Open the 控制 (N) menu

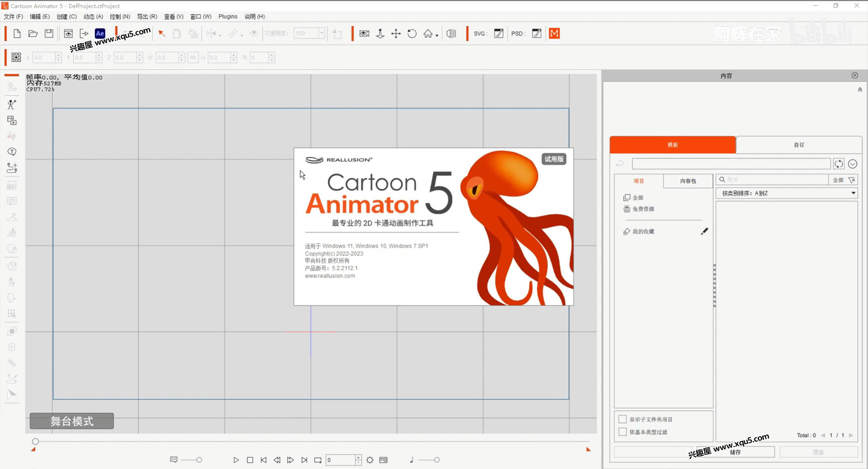[x=120, y=16]
